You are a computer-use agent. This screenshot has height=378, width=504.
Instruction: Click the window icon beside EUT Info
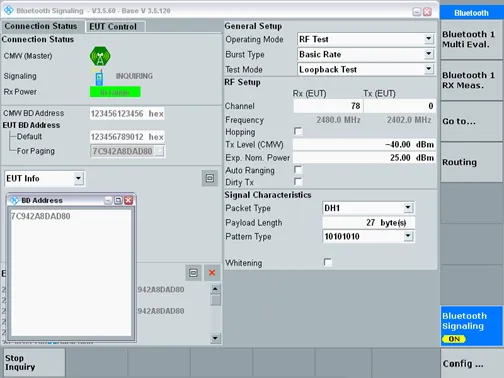[x=210, y=178]
